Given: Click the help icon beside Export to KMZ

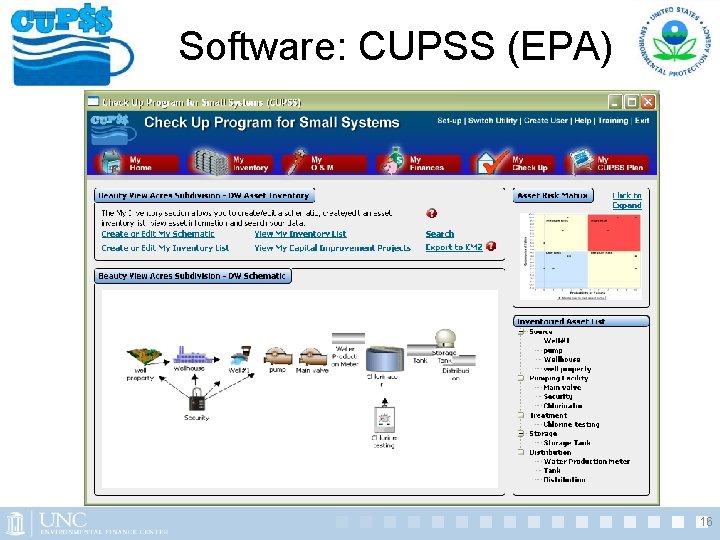Looking at the screenshot, I should tap(491, 246).
